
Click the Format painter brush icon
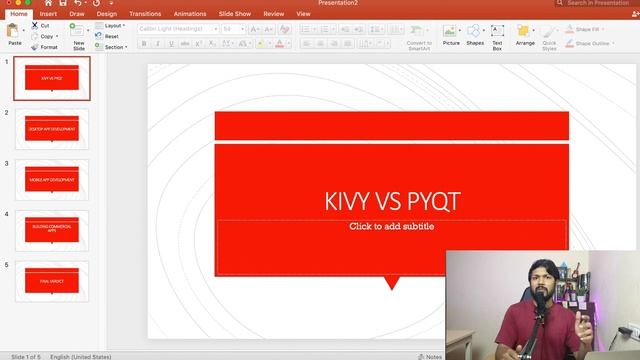point(35,47)
